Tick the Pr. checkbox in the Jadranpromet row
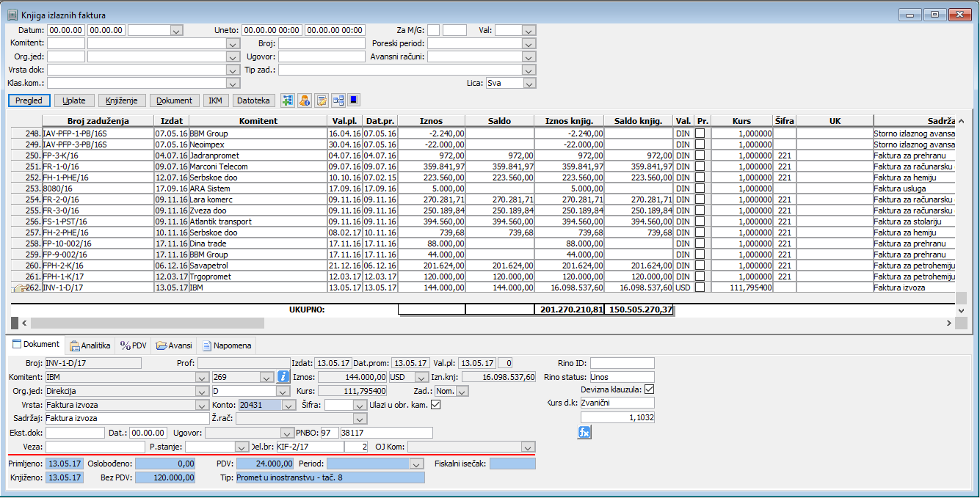Image resolution: width=980 pixels, height=498 pixels. coord(700,156)
